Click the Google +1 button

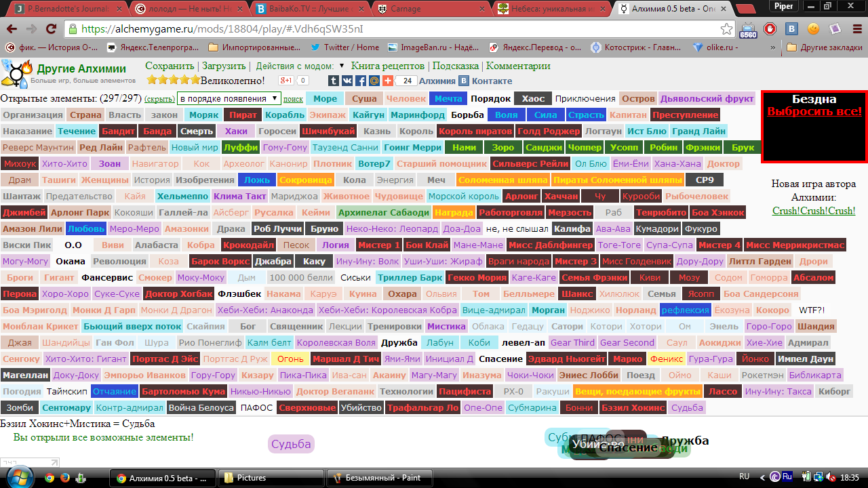click(287, 81)
